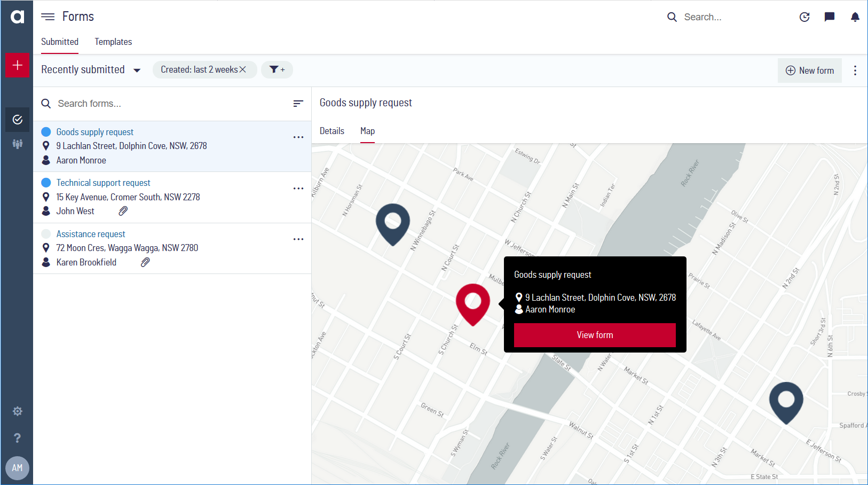Open the Details tab
This screenshot has width=868, height=485.
[332, 131]
